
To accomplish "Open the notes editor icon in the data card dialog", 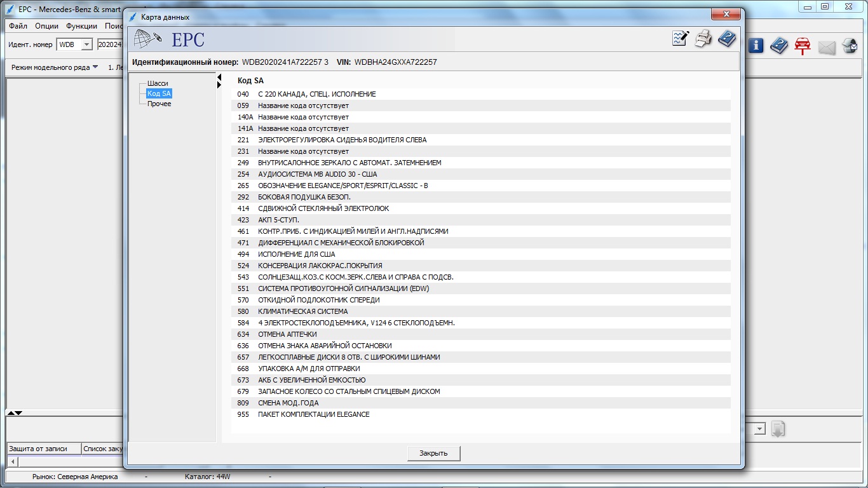I will click(x=681, y=39).
